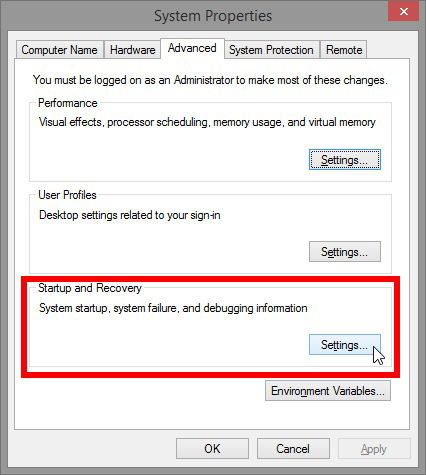Click the desktop settings sign-in description
This screenshot has width=426, height=475.
tap(130, 215)
